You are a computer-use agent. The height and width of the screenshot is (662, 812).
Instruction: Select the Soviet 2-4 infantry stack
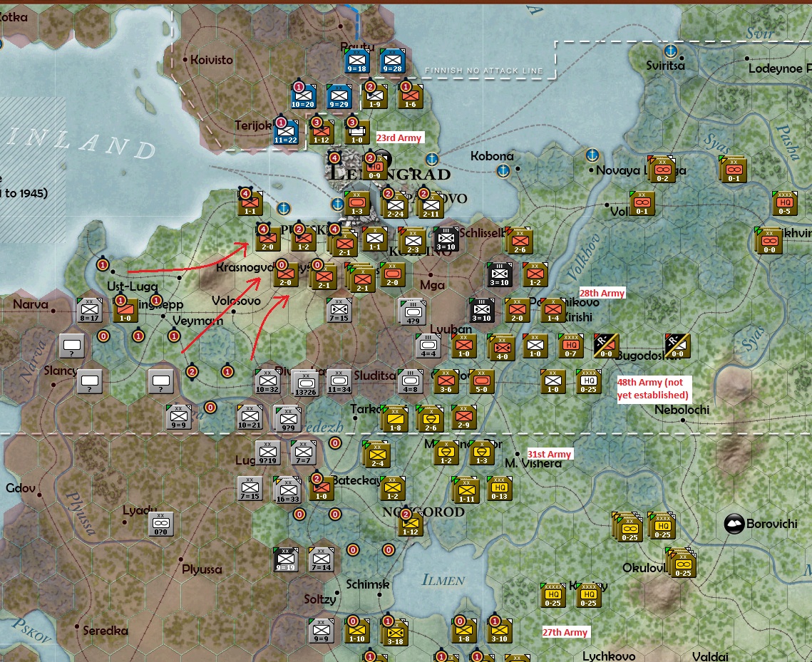(377, 455)
